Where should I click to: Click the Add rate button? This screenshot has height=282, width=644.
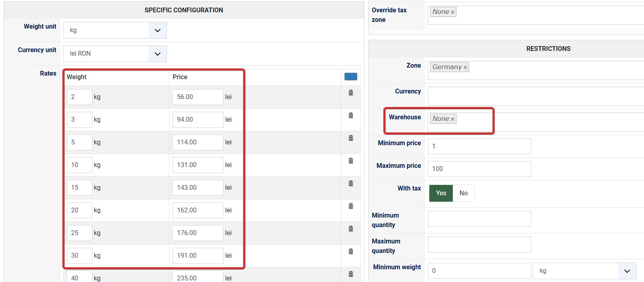point(351,77)
